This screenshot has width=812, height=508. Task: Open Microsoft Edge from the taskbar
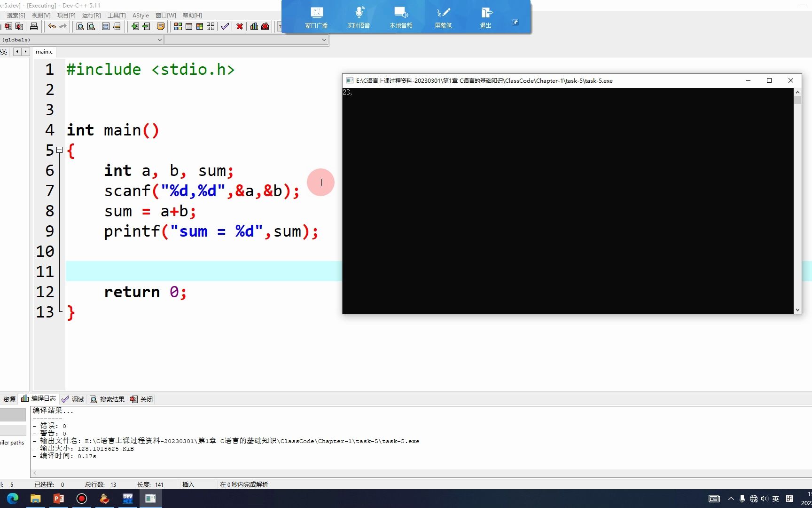13,499
